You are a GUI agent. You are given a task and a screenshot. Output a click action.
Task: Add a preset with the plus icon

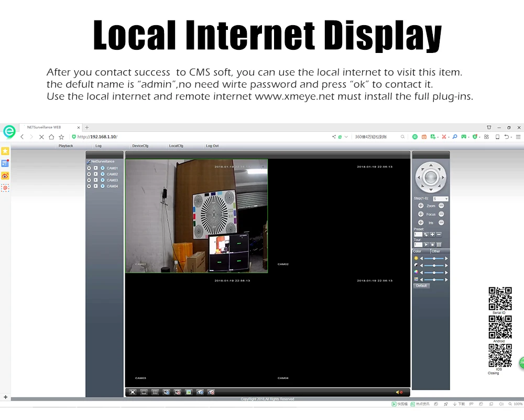pos(432,234)
